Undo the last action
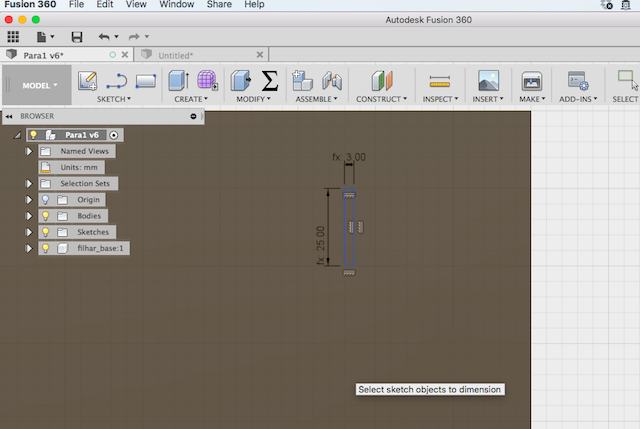640x429 pixels. [104, 37]
